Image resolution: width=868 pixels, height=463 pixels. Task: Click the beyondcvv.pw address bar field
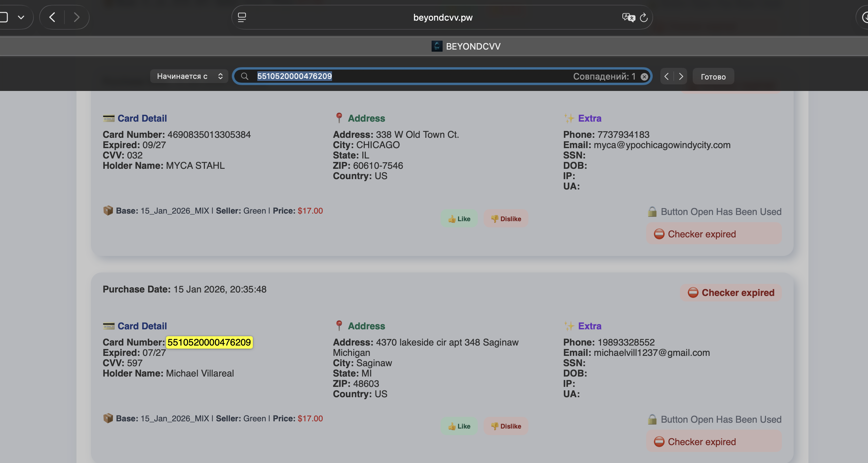pyautogui.click(x=443, y=18)
